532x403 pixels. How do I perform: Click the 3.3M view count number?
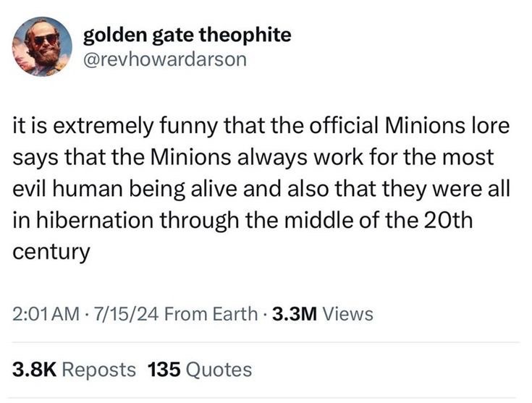point(293,314)
